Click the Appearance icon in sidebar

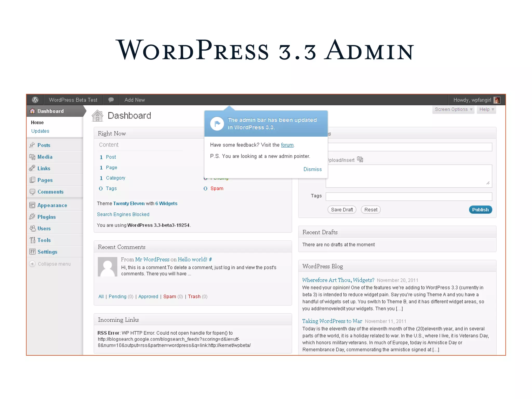pos(32,205)
